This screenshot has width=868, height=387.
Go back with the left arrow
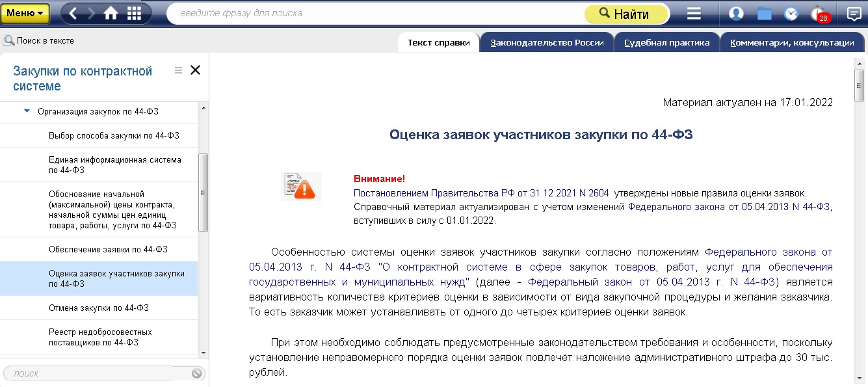[73, 14]
